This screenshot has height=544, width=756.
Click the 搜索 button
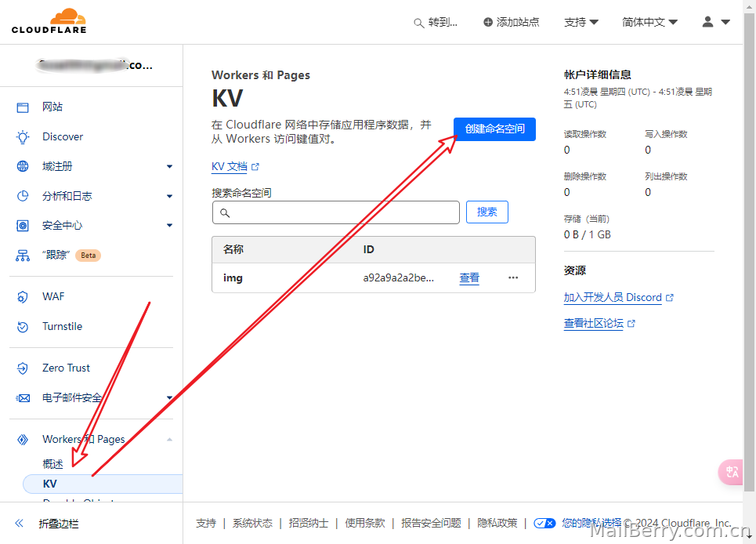click(487, 212)
